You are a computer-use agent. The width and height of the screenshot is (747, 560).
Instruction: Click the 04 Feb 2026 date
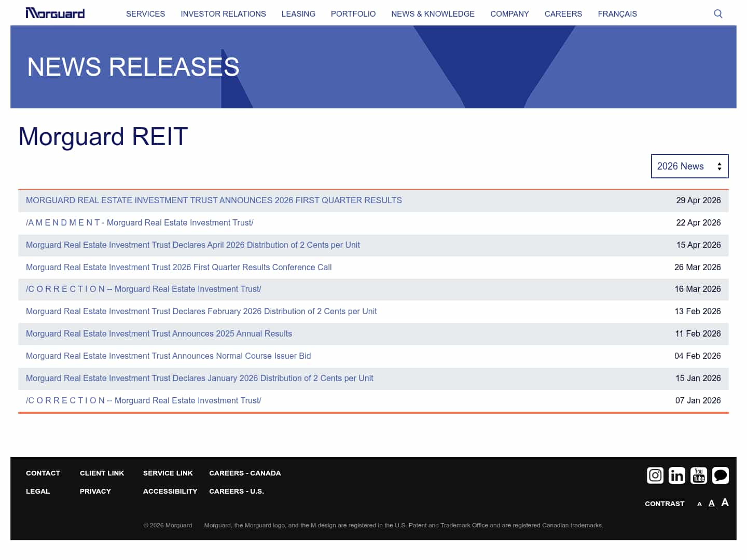[698, 356]
